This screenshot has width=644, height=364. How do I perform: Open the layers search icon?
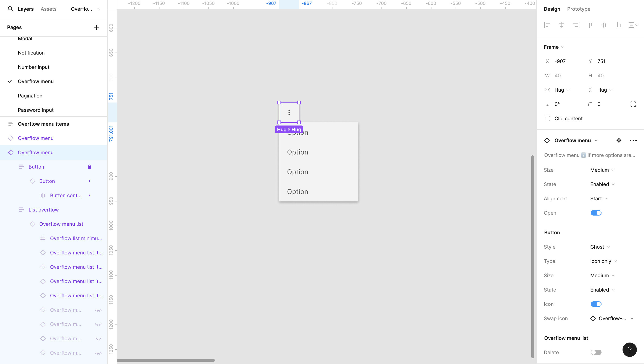pyautogui.click(x=10, y=9)
